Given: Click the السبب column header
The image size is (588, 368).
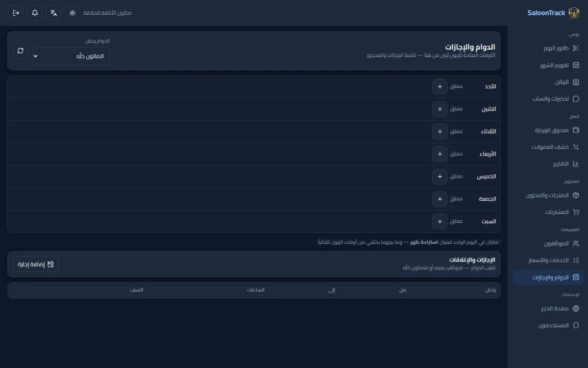Looking at the screenshot, I should (x=137, y=290).
